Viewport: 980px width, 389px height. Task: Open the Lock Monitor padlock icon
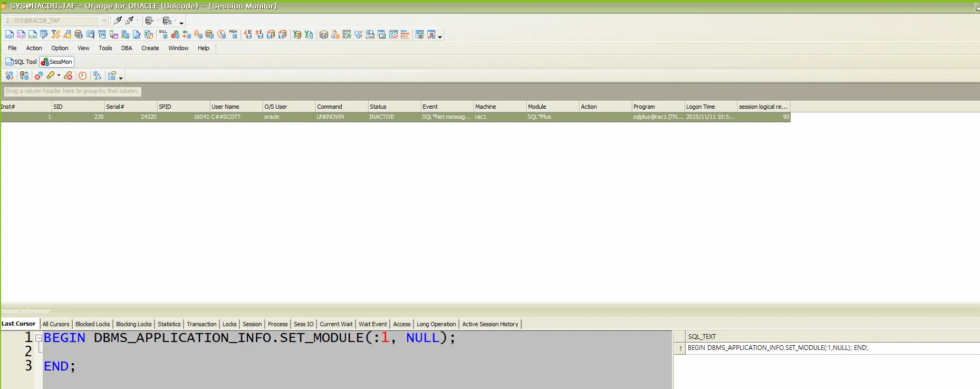(x=198, y=34)
